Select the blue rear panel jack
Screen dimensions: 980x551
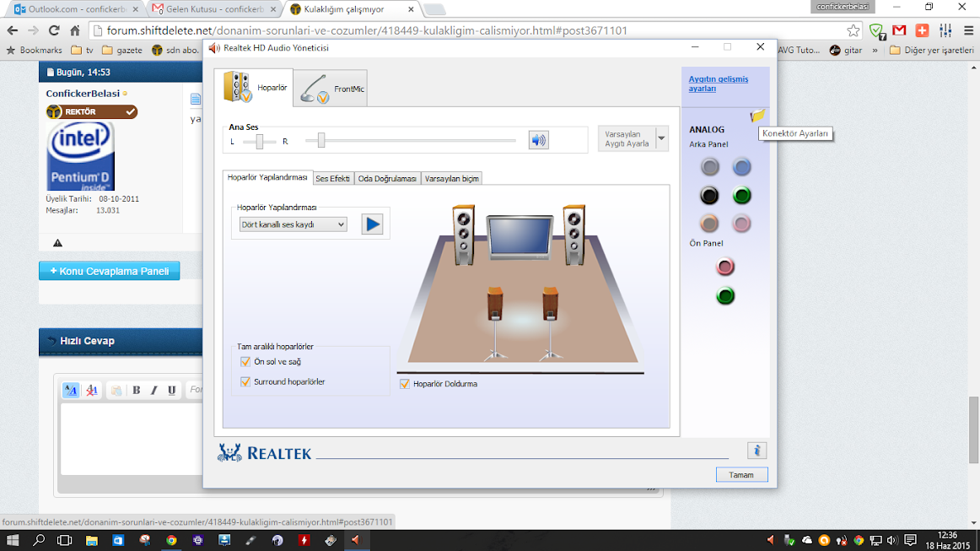tap(742, 167)
